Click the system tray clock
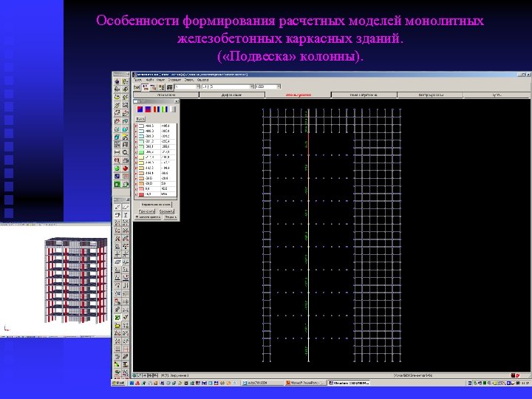This screenshot has height=399, width=532. point(525,383)
